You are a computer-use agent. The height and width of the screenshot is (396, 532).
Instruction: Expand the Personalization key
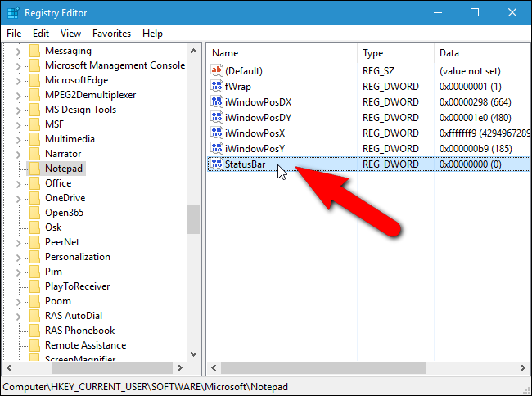click(x=18, y=258)
